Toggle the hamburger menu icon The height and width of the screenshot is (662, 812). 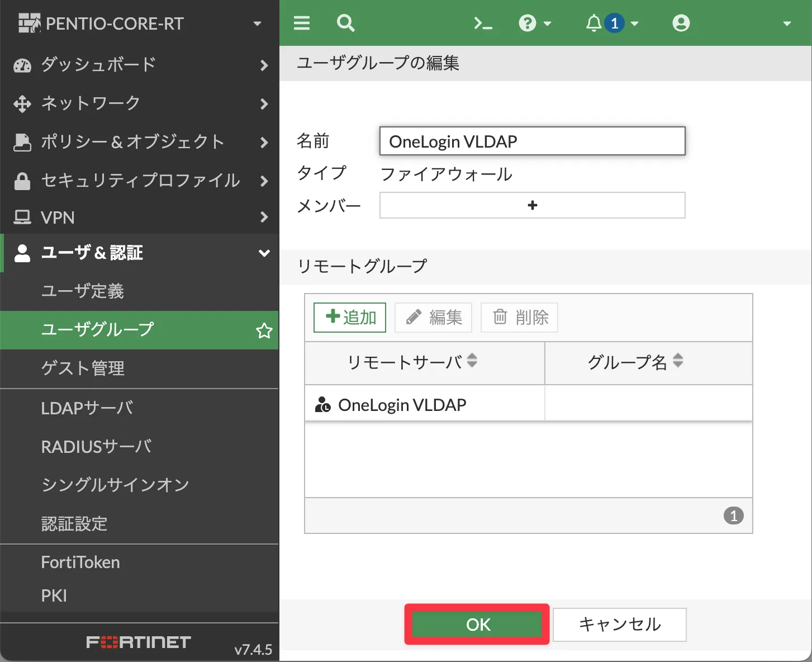(x=302, y=23)
